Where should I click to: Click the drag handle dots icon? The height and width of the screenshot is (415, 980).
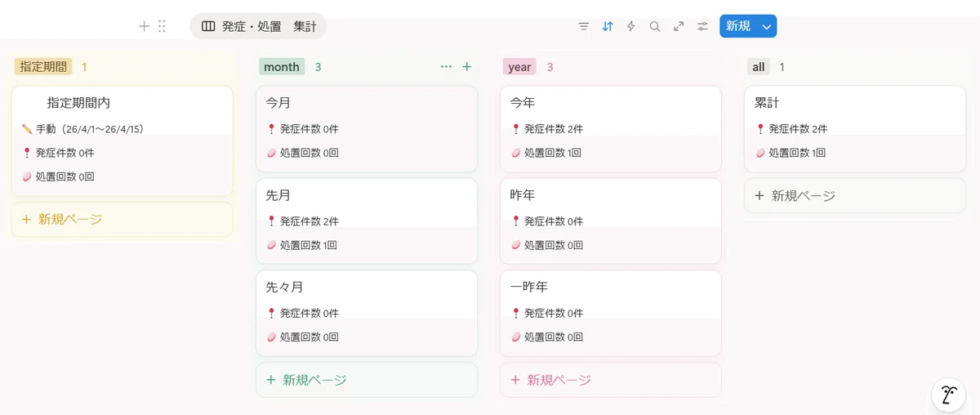[162, 26]
